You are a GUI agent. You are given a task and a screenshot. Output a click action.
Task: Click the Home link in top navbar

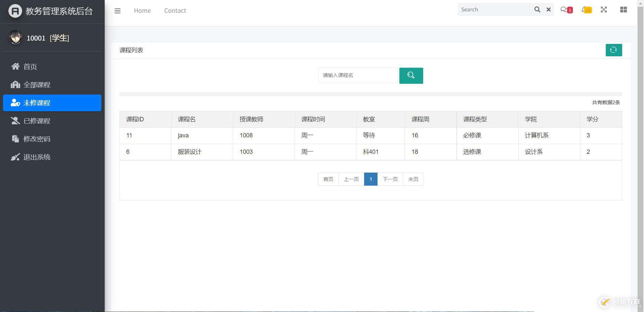point(142,11)
